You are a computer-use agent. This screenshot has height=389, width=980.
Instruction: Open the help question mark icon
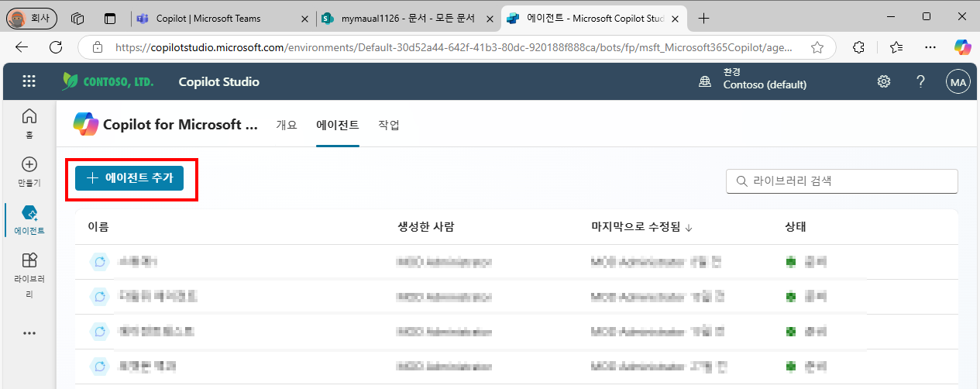[921, 81]
